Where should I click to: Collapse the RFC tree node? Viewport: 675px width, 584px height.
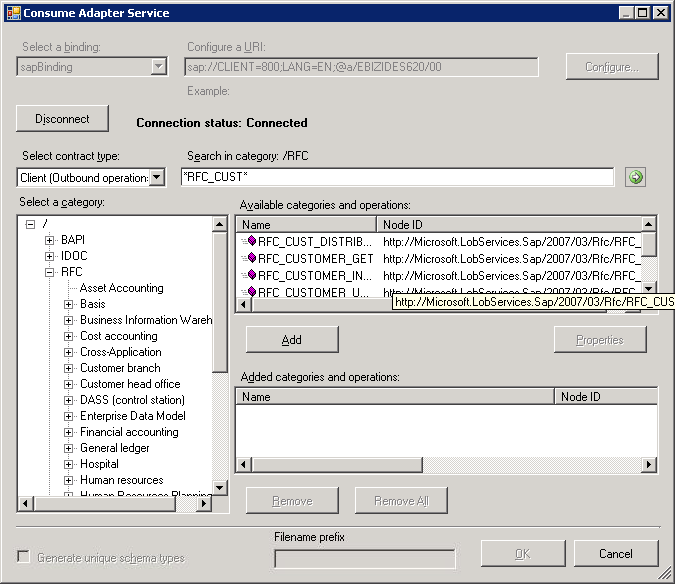[x=49, y=272]
